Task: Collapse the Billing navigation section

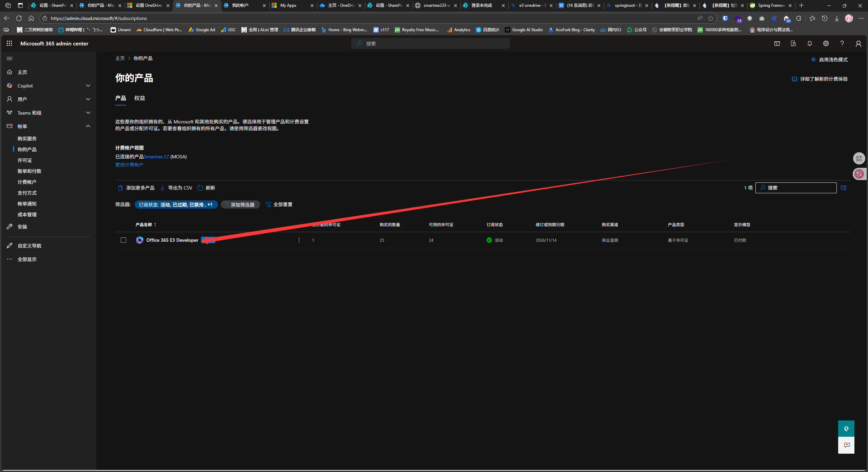Action: (88, 126)
